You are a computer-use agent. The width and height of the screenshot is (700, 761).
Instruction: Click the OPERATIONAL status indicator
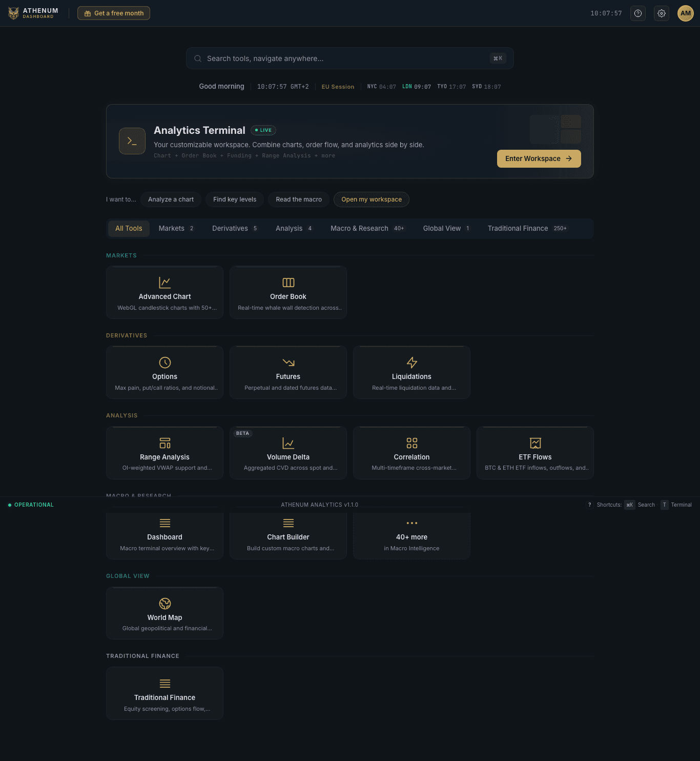coord(31,505)
